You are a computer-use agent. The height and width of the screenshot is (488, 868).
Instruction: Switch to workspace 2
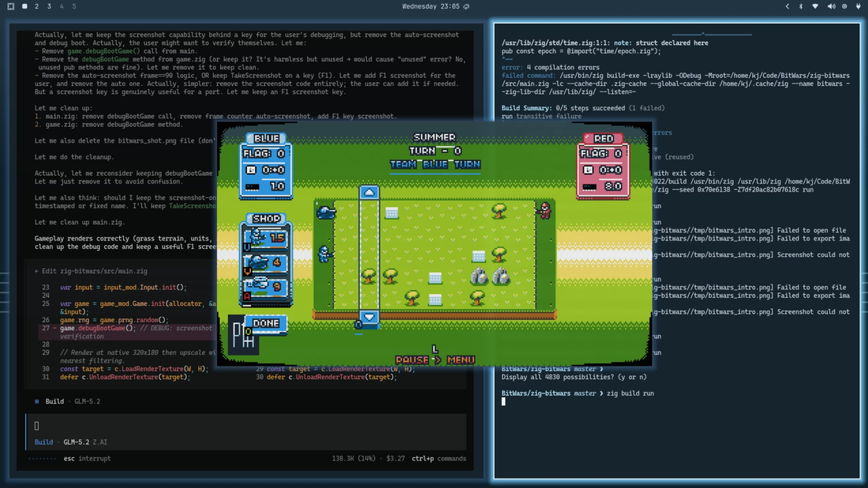pos(36,6)
